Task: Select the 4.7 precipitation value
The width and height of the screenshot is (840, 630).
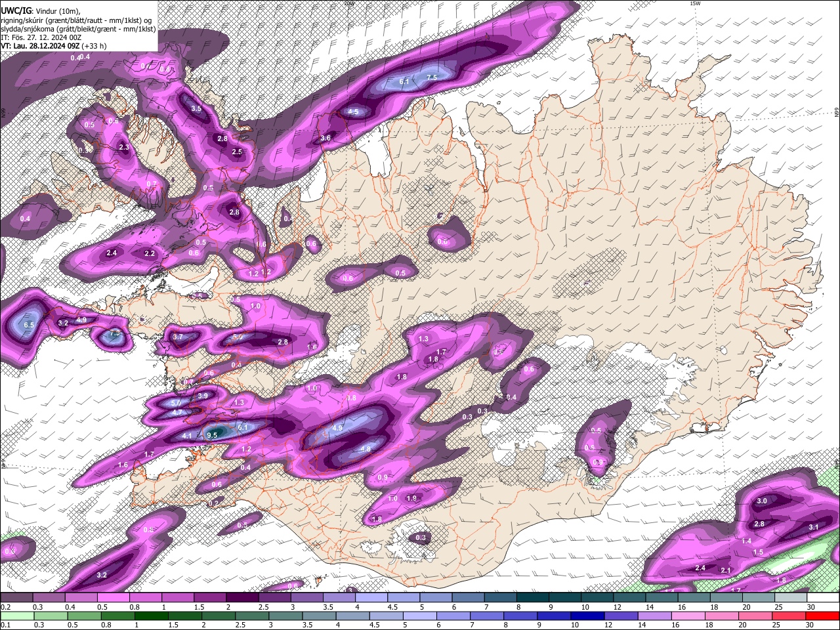Action: click(x=177, y=412)
